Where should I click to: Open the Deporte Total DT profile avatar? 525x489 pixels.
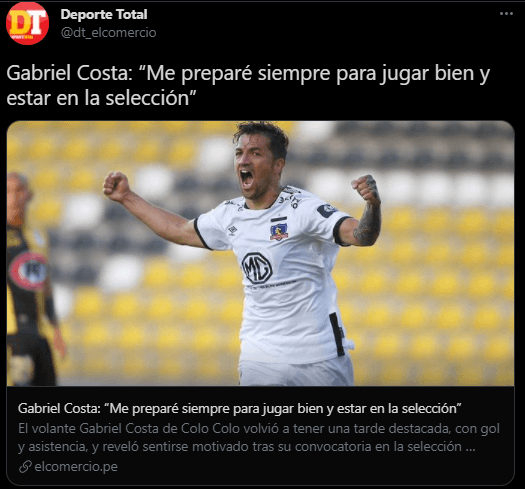27,23
